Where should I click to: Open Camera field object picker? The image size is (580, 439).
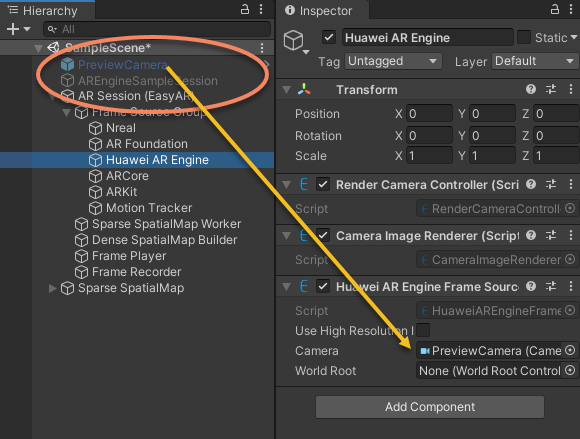tap(570, 351)
